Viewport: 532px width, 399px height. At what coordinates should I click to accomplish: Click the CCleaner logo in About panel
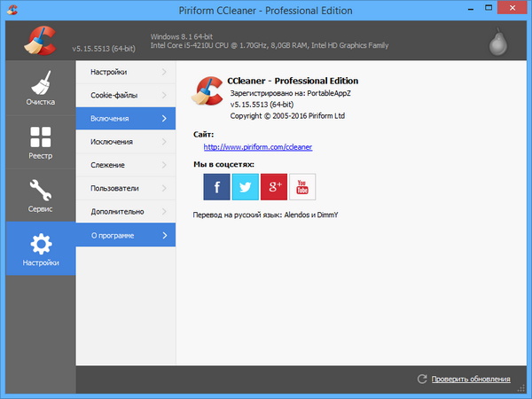[207, 90]
